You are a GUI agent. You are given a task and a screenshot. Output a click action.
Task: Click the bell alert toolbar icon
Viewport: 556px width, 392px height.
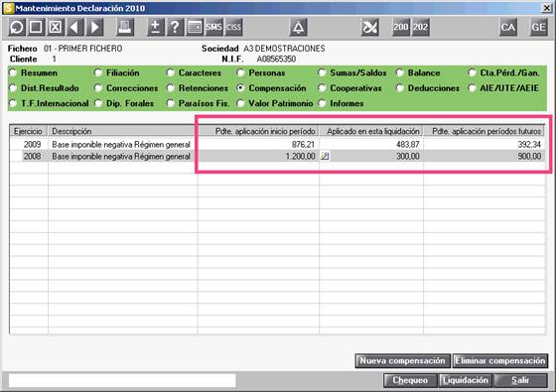point(298,27)
